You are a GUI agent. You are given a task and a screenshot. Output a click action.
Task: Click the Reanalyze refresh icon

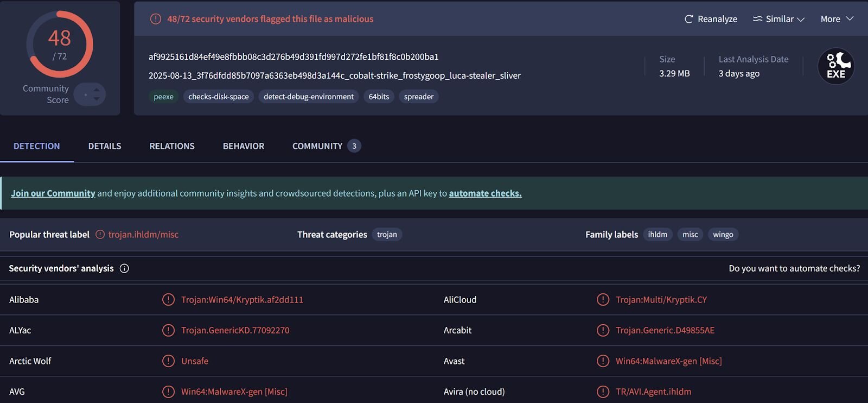689,19
